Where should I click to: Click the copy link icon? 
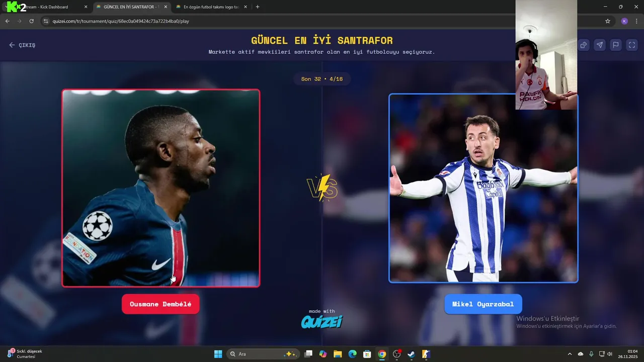[584, 45]
